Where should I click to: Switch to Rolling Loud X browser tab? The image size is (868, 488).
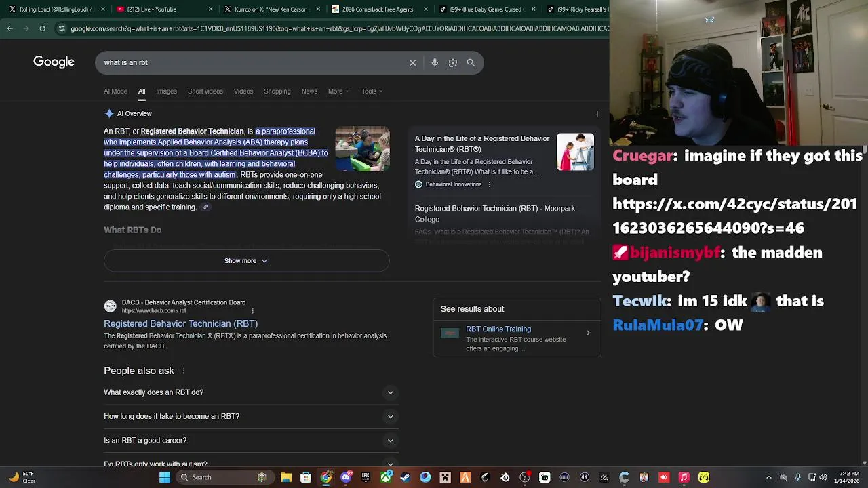(54, 9)
